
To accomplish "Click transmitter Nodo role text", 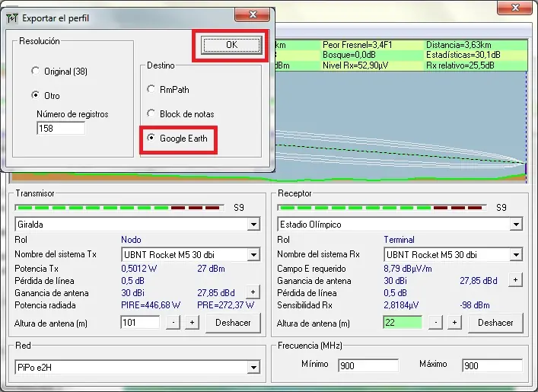I will (131, 240).
